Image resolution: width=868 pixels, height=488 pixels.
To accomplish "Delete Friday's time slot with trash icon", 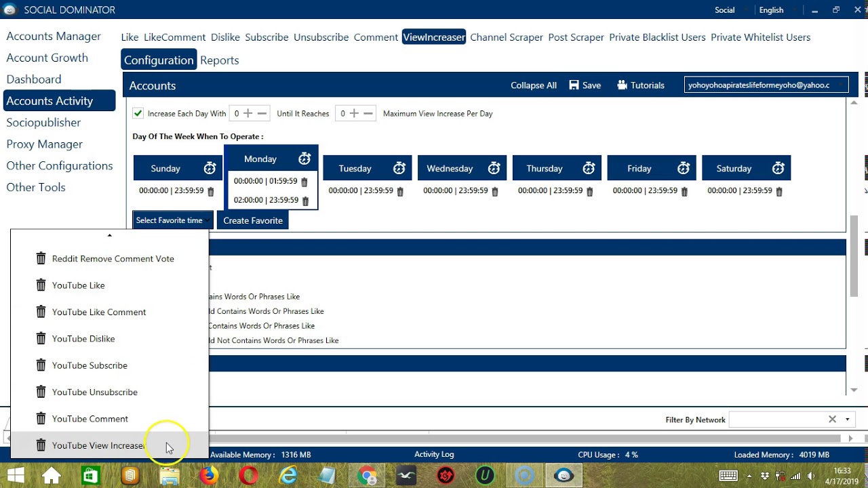I will tap(684, 192).
